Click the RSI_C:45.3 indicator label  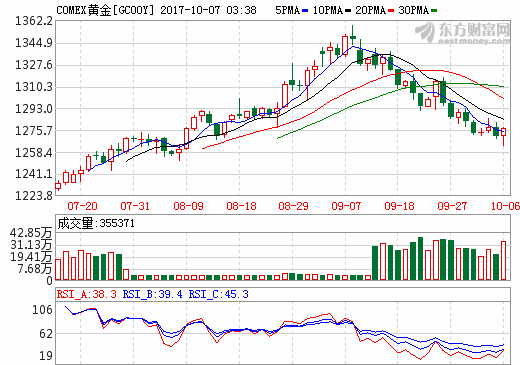click(219, 294)
